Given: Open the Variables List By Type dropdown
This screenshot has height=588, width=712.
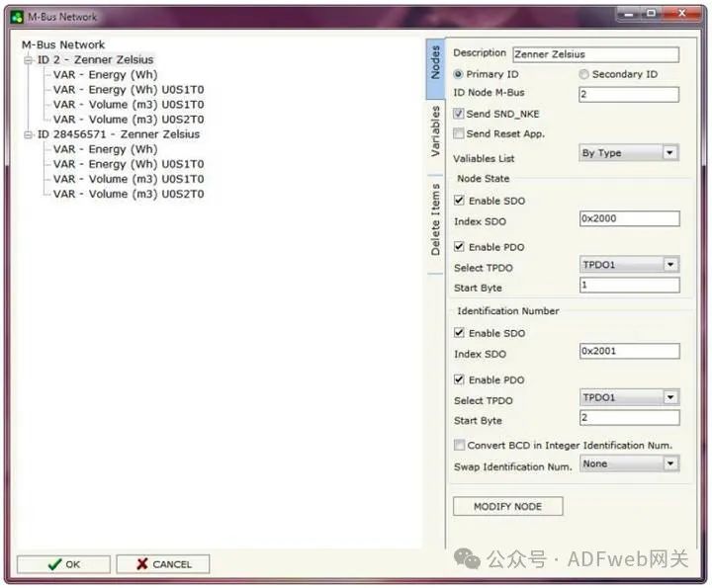Looking at the screenshot, I should pyautogui.click(x=629, y=153).
